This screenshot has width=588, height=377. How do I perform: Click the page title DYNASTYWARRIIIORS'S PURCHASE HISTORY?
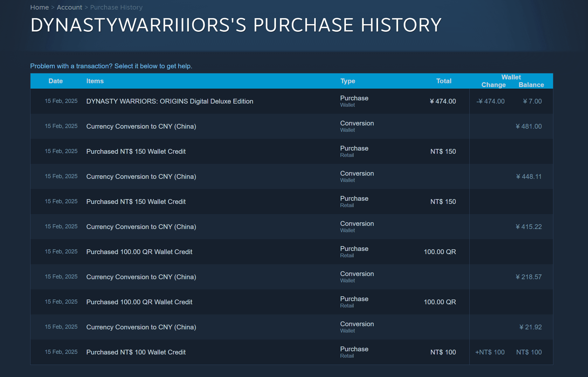[236, 25]
